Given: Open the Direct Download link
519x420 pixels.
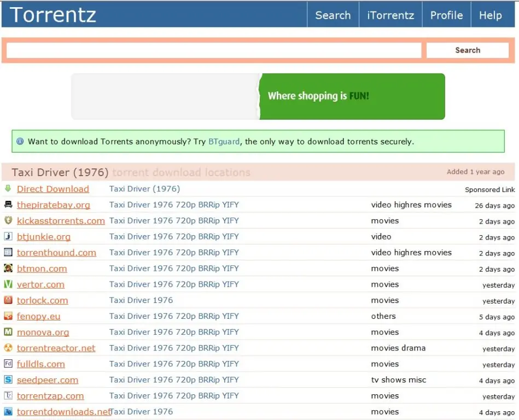Looking at the screenshot, I should pyautogui.click(x=53, y=189).
